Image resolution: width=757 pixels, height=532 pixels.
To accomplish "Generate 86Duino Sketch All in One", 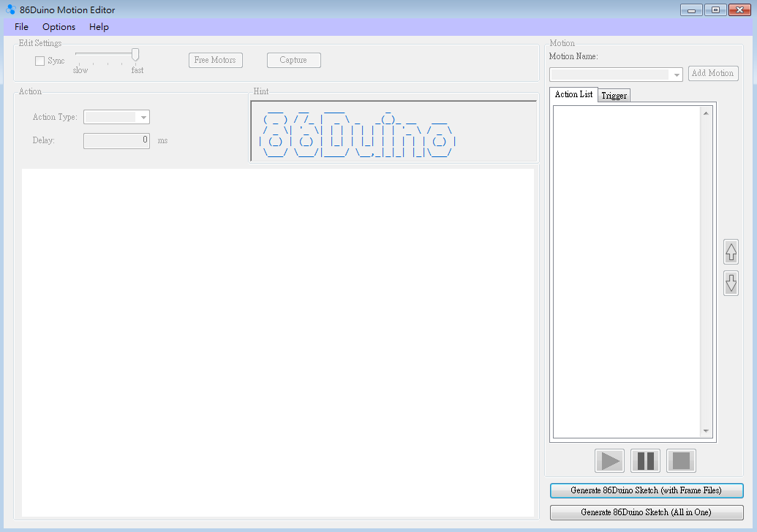I will click(x=647, y=512).
